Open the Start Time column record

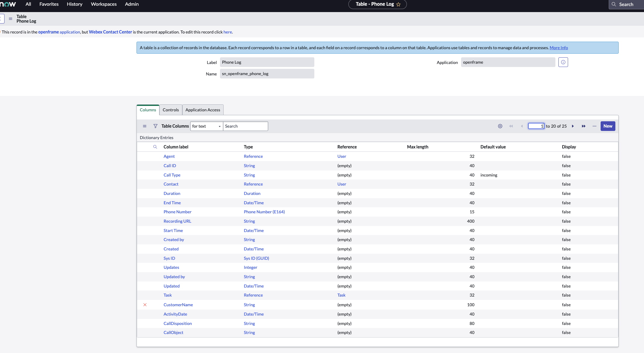[x=173, y=231]
